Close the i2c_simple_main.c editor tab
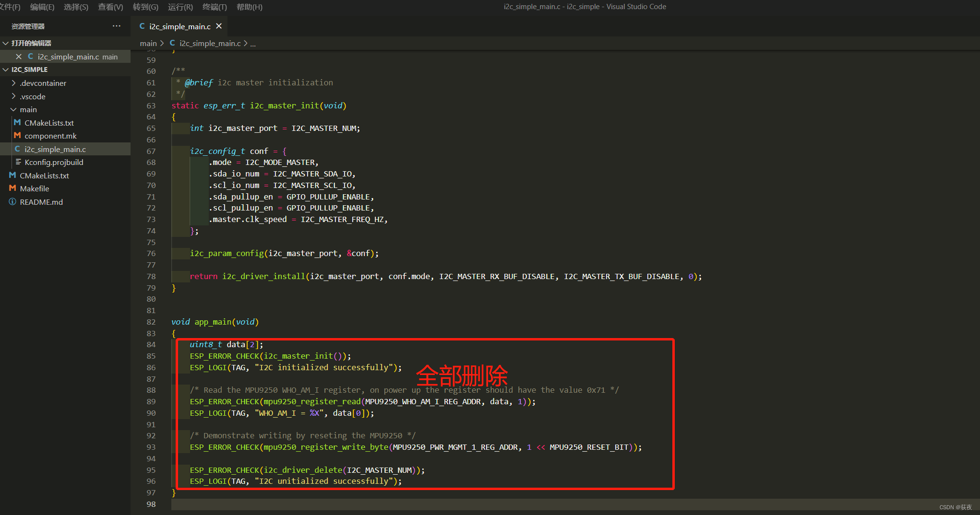The height and width of the screenshot is (515, 980). [x=219, y=26]
